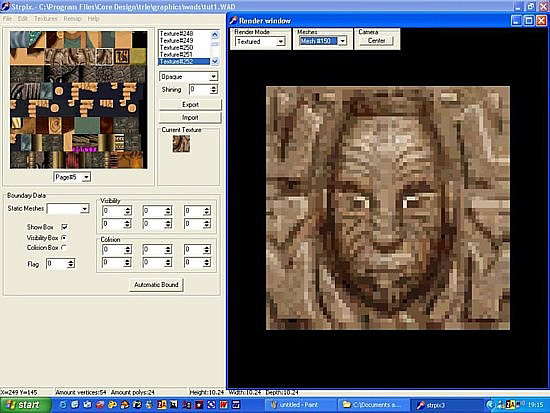Click the Render window title icon
Viewport: 550px width, 413px height.
pyautogui.click(x=234, y=21)
